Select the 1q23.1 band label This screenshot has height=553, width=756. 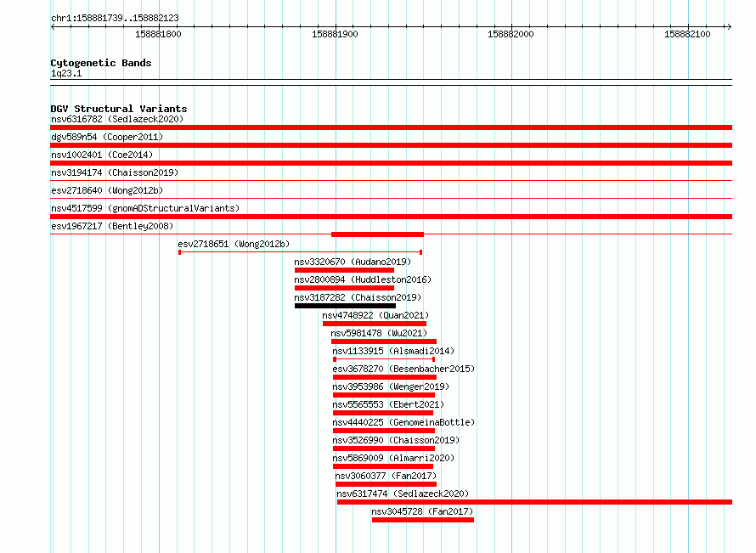[66, 73]
